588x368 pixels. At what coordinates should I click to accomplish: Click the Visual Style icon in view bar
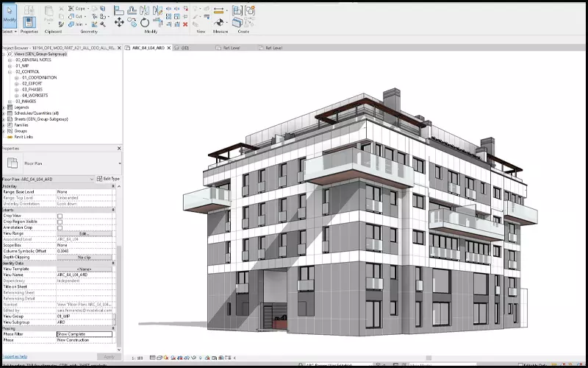point(159,358)
